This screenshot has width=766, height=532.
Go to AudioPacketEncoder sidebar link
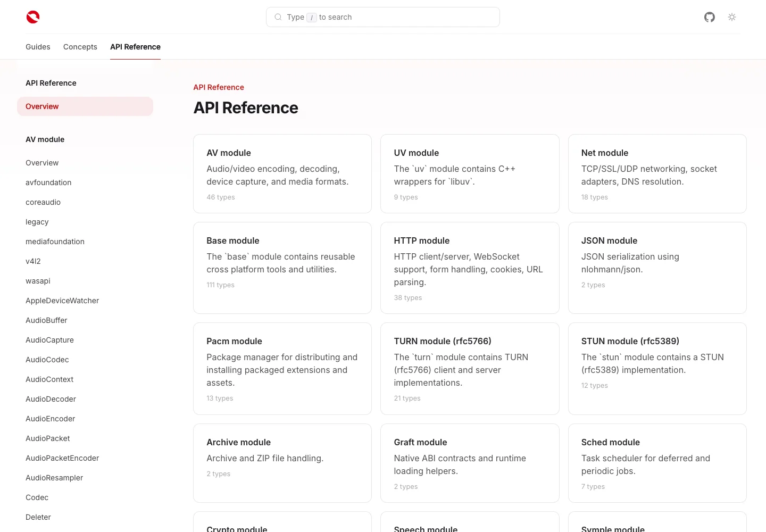[x=62, y=458]
